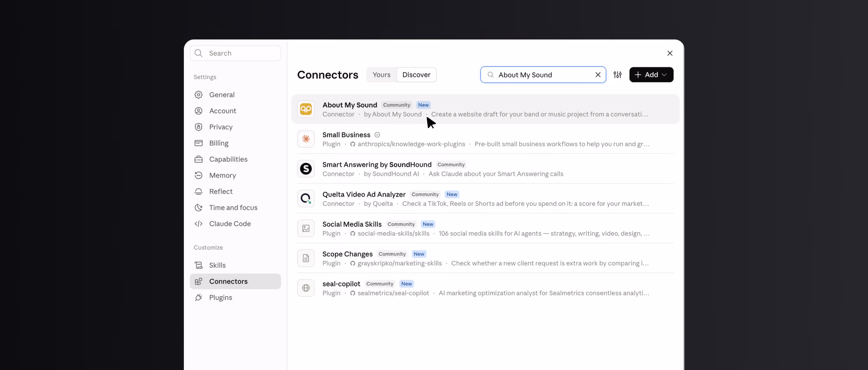Click the About My Sound logo icon
The image size is (868, 370).
pos(306,109)
